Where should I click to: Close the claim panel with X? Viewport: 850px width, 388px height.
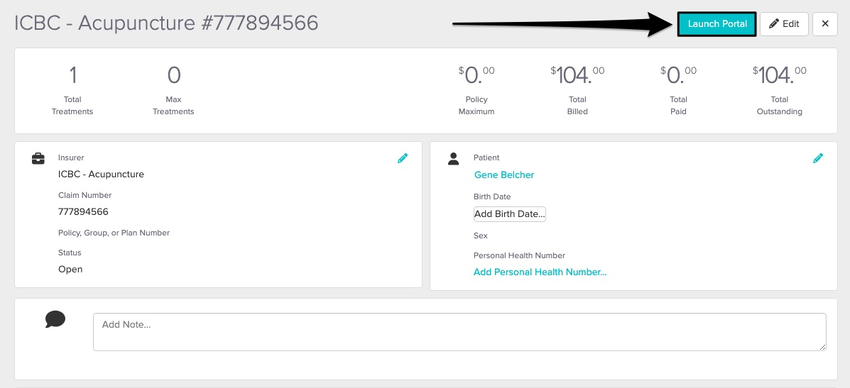825,24
